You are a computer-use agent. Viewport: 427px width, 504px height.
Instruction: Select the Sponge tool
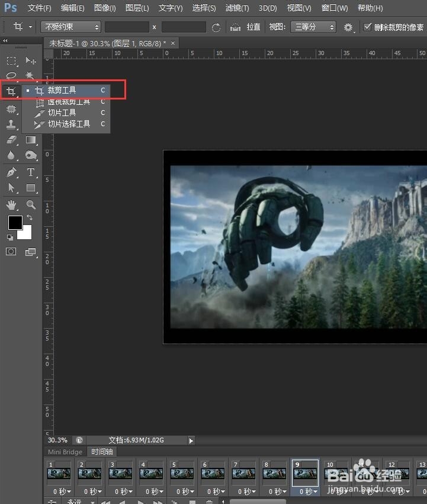(x=31, y=155)
